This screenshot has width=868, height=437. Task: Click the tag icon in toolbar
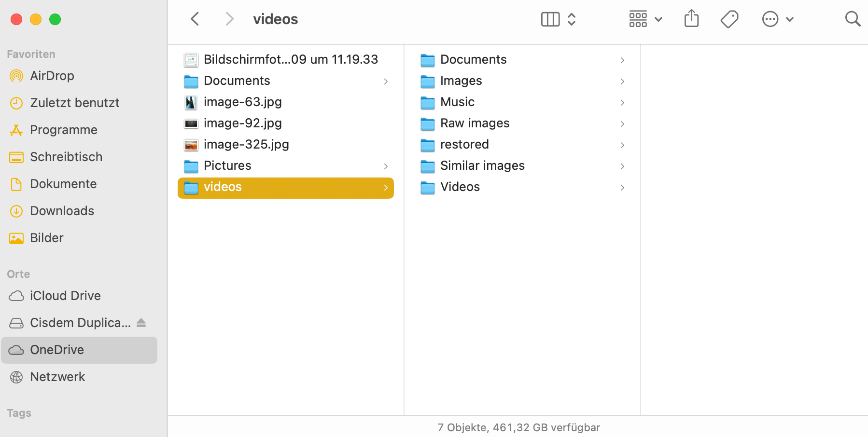[729, 19]
